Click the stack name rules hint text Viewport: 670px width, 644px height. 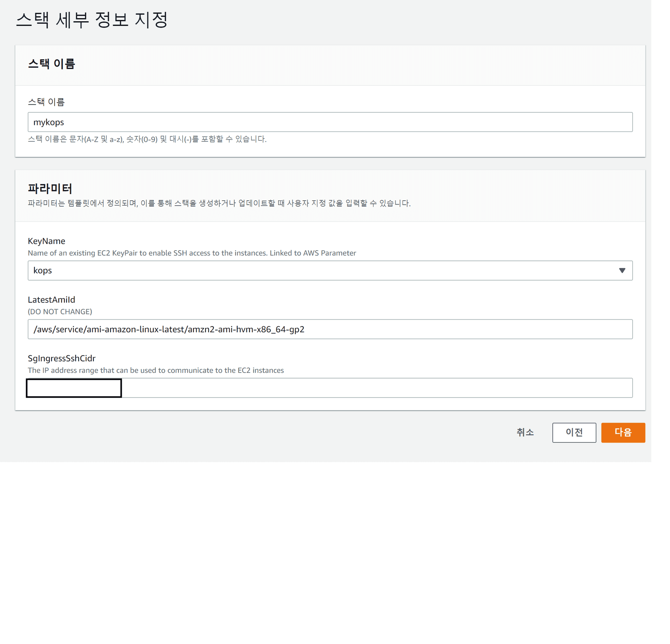pos(147,139)
